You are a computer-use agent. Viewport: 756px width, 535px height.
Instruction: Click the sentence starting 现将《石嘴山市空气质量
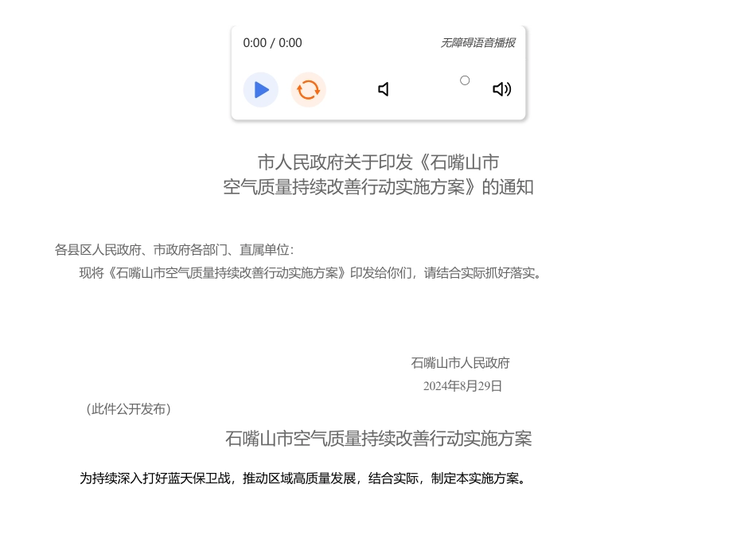coord(311,273)
